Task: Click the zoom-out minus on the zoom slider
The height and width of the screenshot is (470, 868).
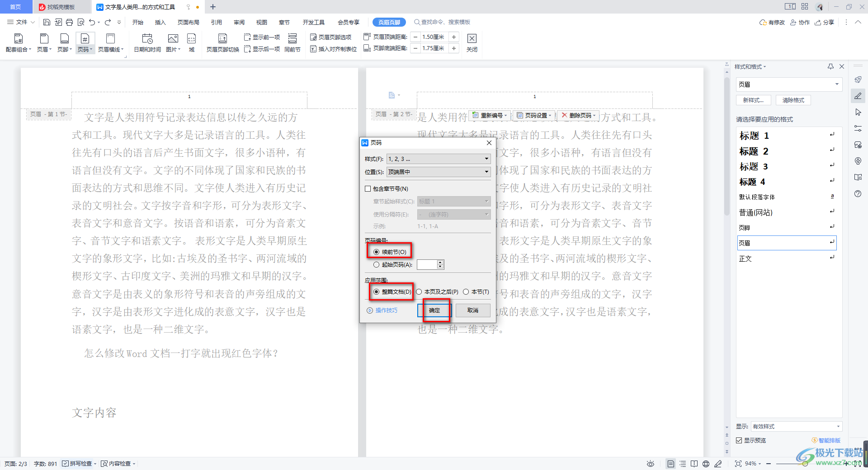Action: tap(769, 464)
